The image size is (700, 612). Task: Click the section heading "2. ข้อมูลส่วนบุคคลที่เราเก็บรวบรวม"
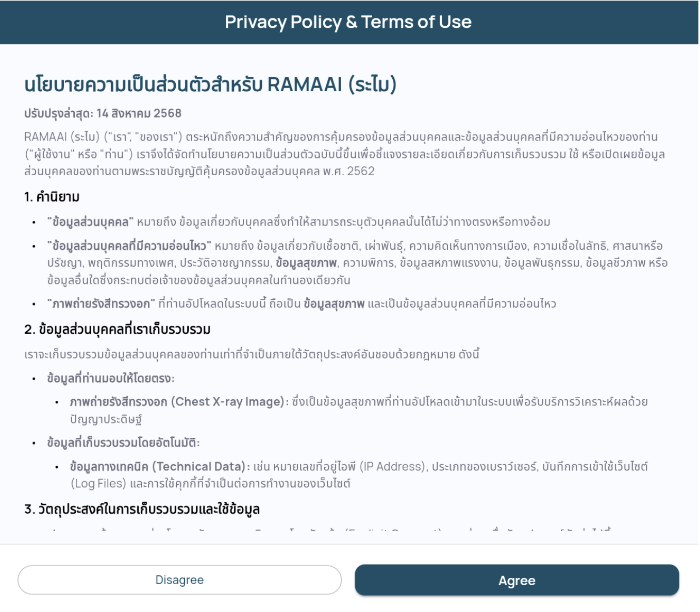[x=118, y=329]
